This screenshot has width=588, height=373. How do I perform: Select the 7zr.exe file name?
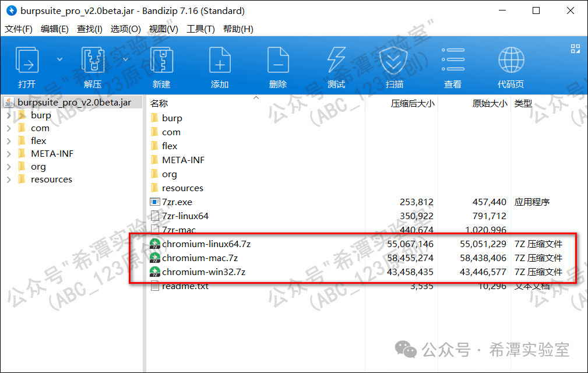(177, 202)
